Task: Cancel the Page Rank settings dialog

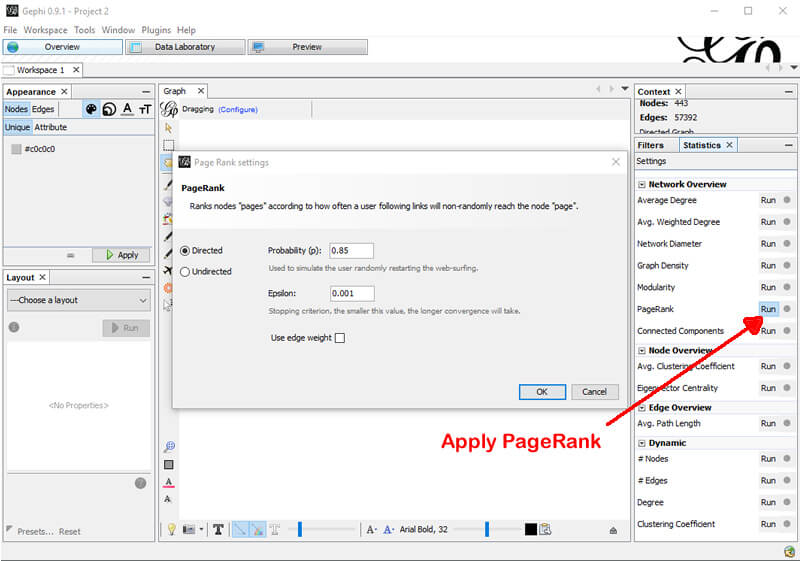Action: click(x=595, y=392)
